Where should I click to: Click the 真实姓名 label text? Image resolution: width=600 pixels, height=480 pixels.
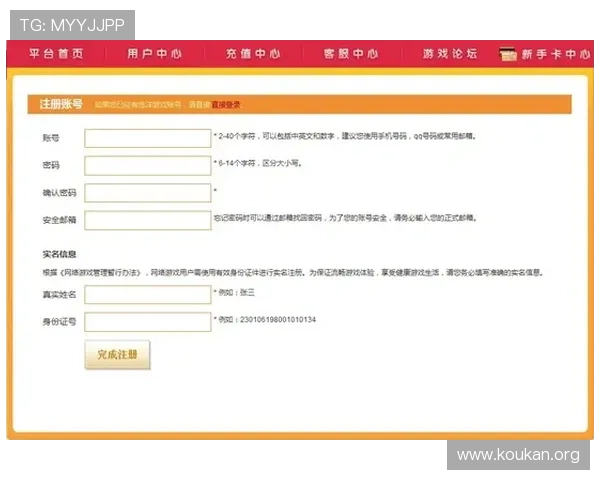coord(59,294)
